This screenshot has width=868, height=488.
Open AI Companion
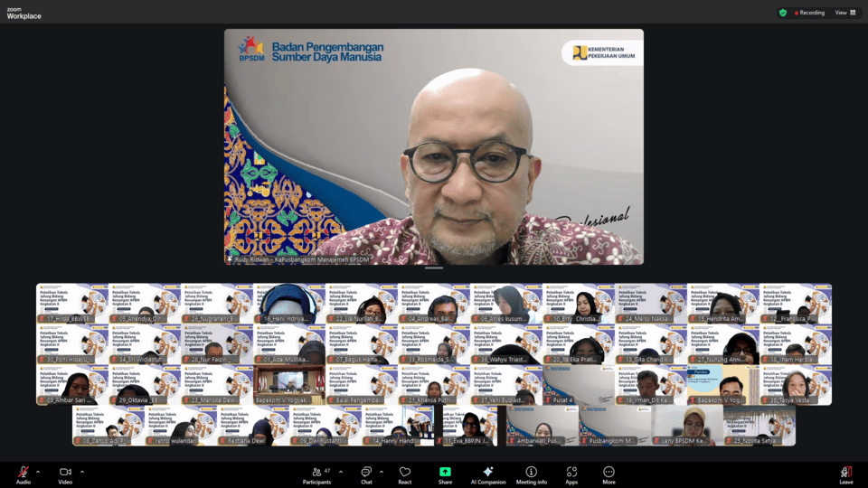[x=487, y=474]
